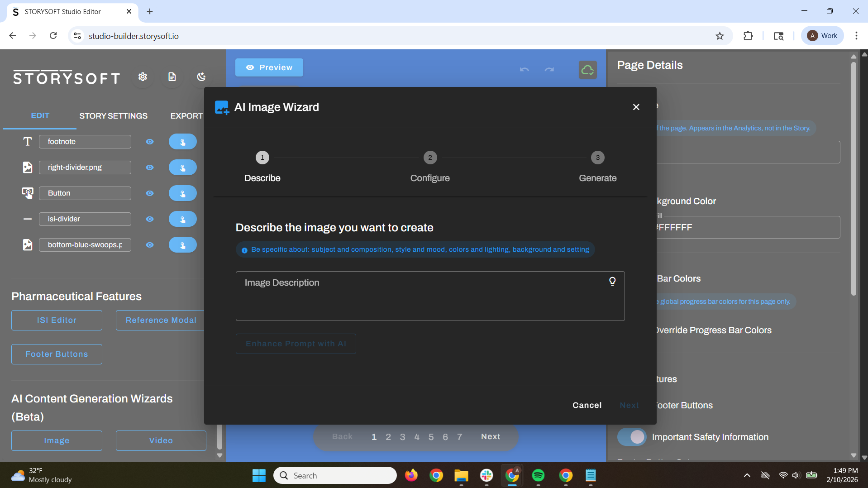
Task: Click the image icon beside right-divider.png
Action: [27, 167]
